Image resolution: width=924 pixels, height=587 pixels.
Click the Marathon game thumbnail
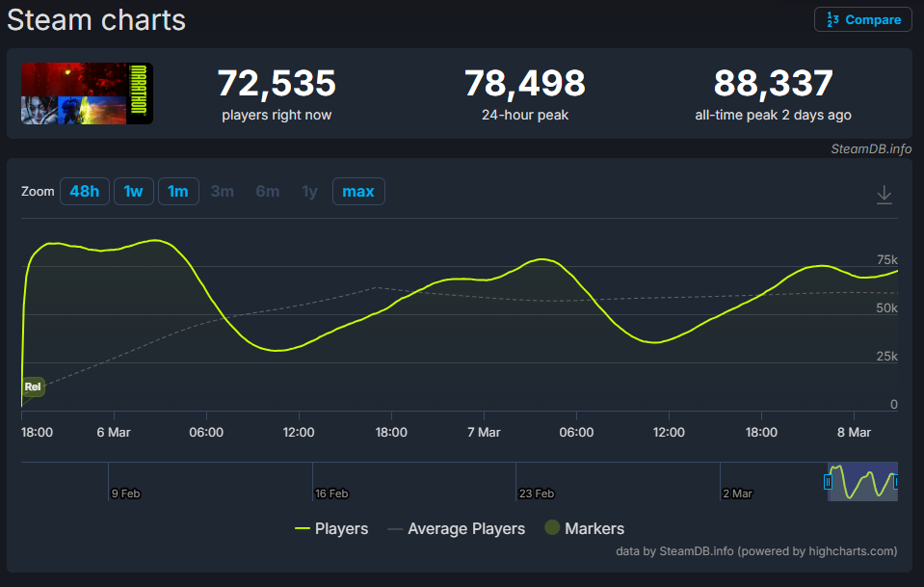[x=88, y=93]
